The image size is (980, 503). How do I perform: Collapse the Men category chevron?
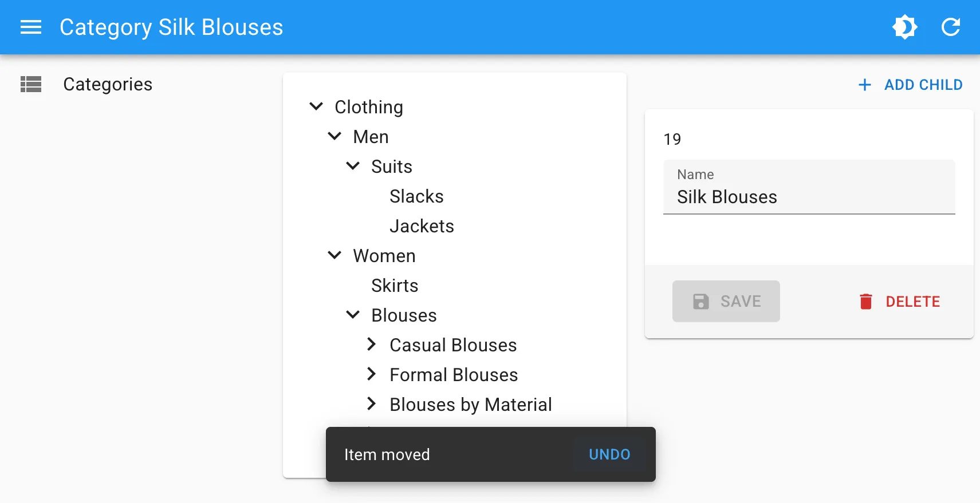pos(334,136)
